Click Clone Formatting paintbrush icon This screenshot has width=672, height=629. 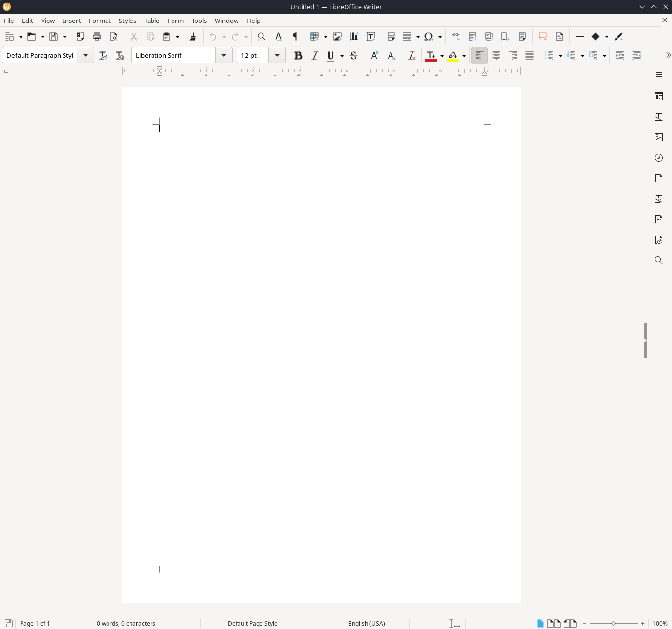click(193, 37)
